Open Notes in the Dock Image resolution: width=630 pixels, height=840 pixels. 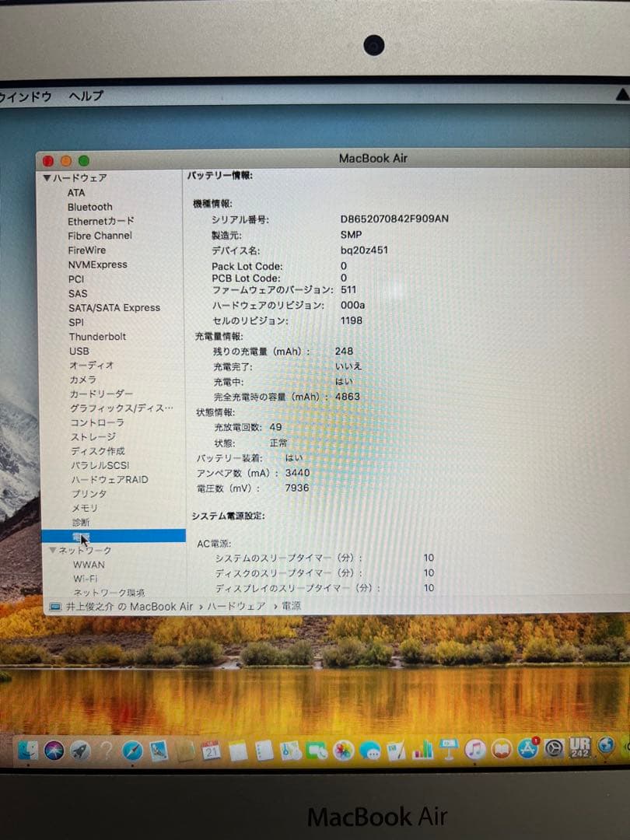[x=239, y=751]
